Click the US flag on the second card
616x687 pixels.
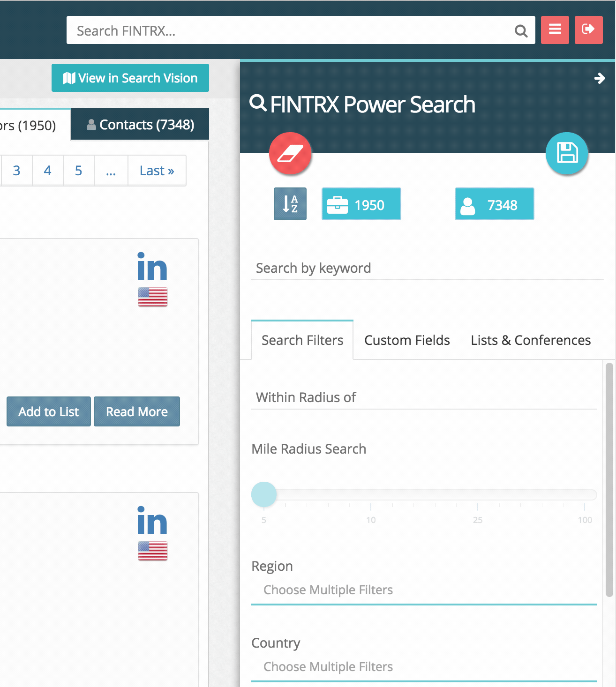[153, 551]
